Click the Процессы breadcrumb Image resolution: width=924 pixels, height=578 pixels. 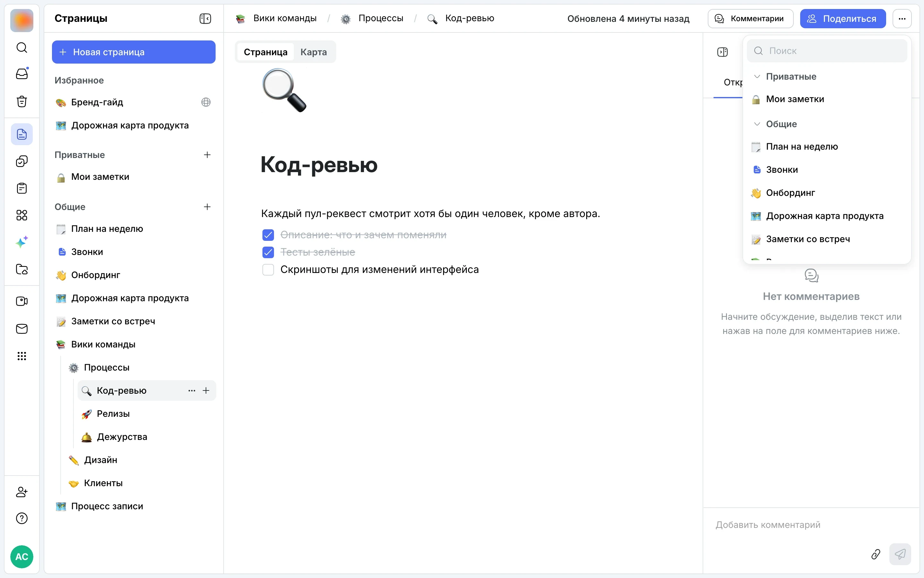click(372, 18)
